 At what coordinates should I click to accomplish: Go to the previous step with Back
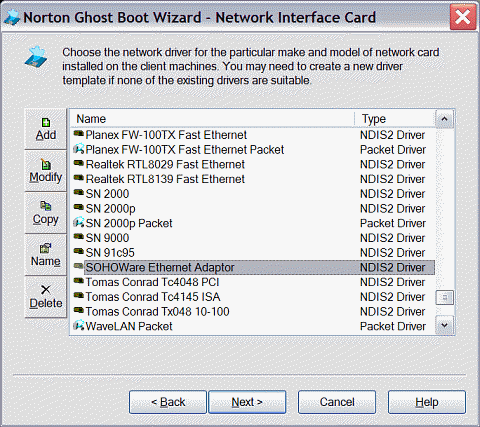[168, 402]
